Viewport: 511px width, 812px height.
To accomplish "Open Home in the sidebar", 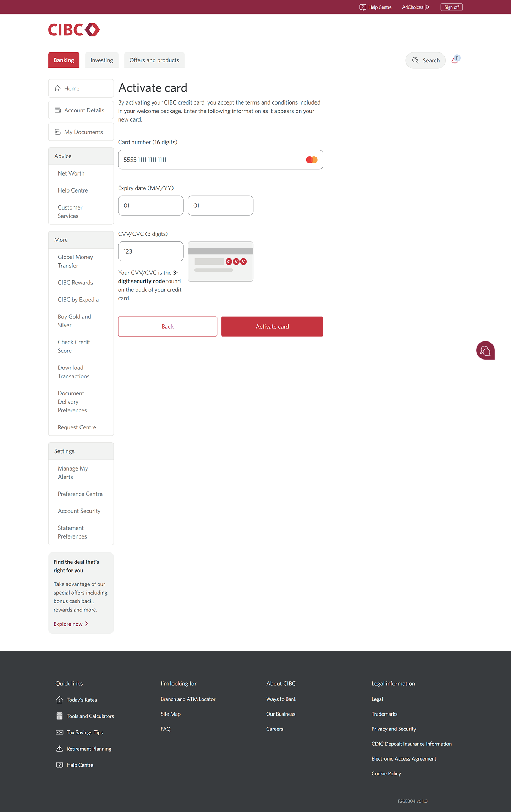I will pos(81,88).
